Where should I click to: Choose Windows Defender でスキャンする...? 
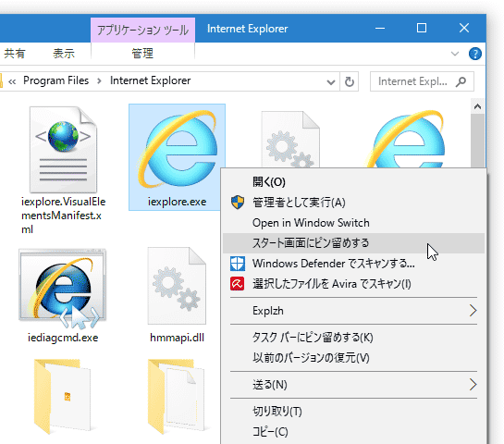[353, 264]
